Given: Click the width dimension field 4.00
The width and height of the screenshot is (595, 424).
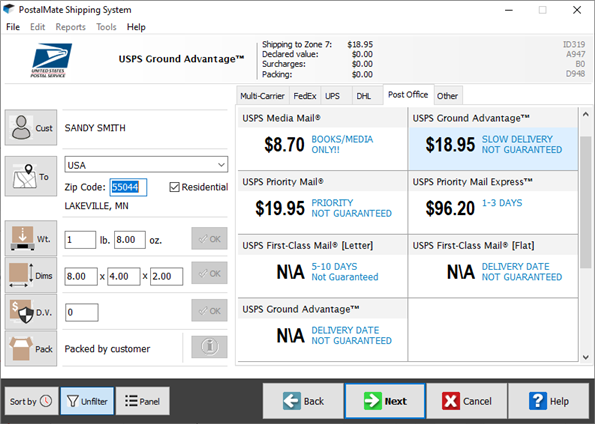Looking at the screenshot, I should pyautogui.click(x=124, y=276).
